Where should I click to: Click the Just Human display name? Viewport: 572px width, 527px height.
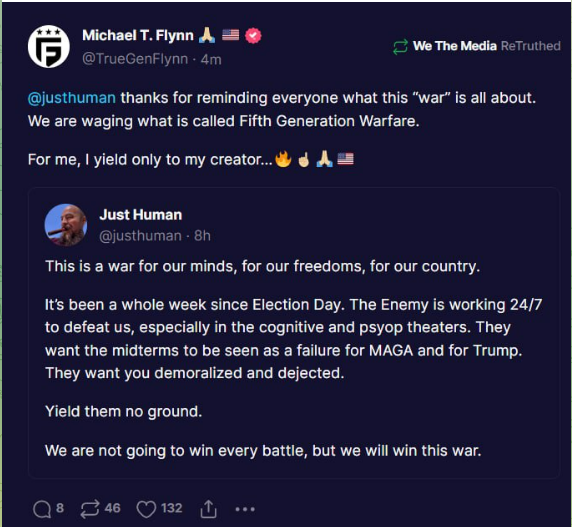(140, 215)
